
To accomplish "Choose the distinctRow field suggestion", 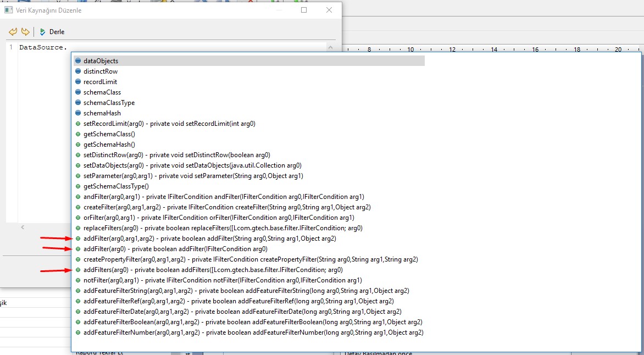I will pos(100,71).
